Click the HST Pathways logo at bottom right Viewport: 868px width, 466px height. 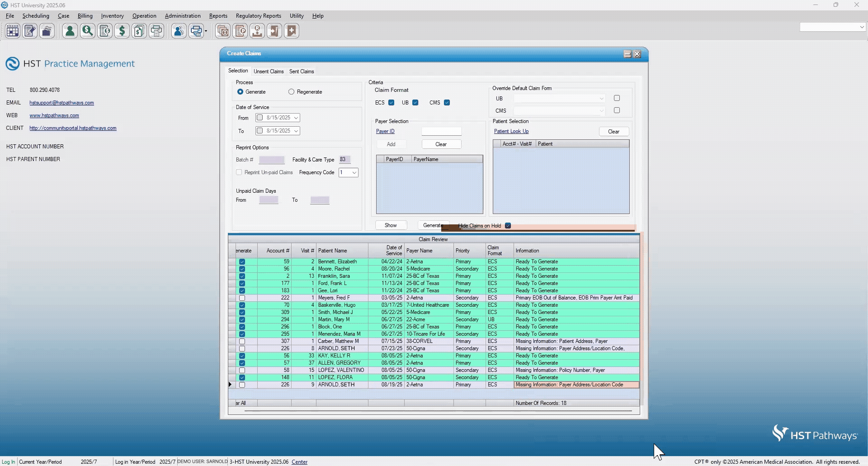pos(815,433)
